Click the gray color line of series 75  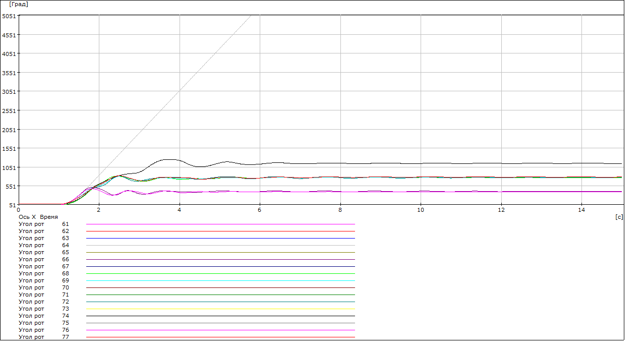(221, 323)
